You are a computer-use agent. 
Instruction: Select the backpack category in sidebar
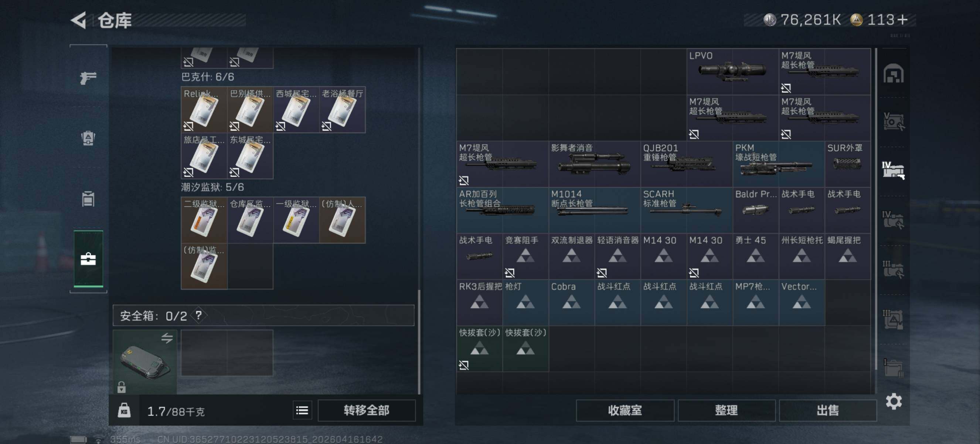pos(88,138)
